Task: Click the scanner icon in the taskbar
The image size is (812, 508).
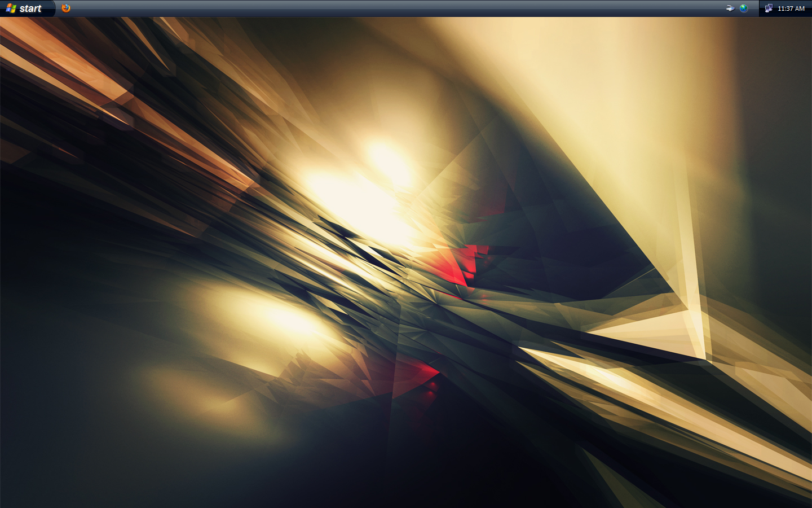Action: coord(730,8)
